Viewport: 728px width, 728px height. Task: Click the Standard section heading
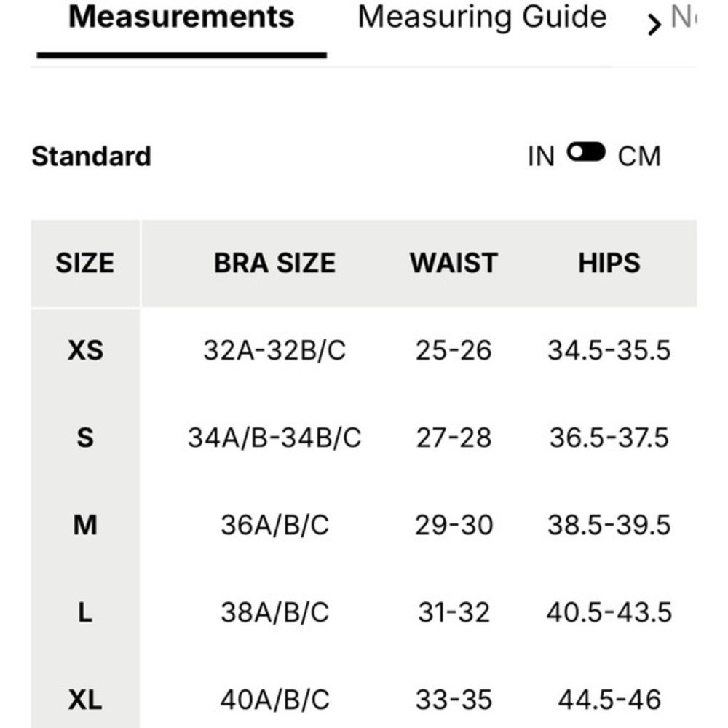(92, 156)
